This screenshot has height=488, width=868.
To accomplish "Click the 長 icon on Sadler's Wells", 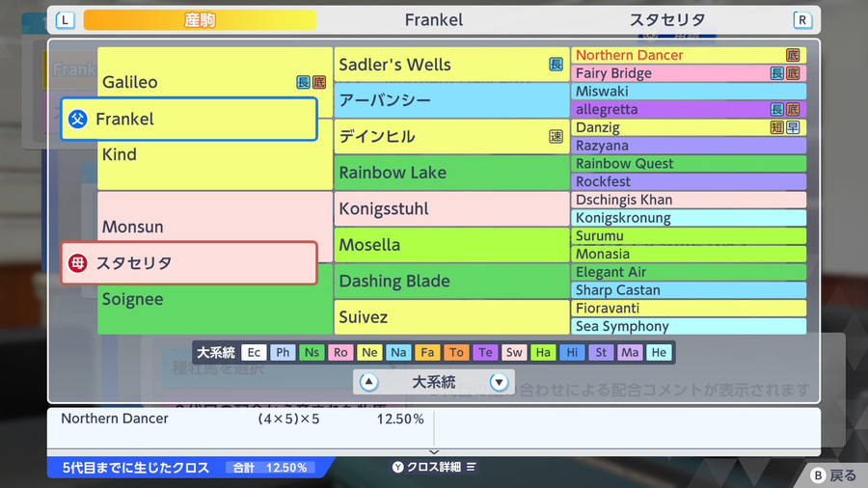I will [556, 65].
